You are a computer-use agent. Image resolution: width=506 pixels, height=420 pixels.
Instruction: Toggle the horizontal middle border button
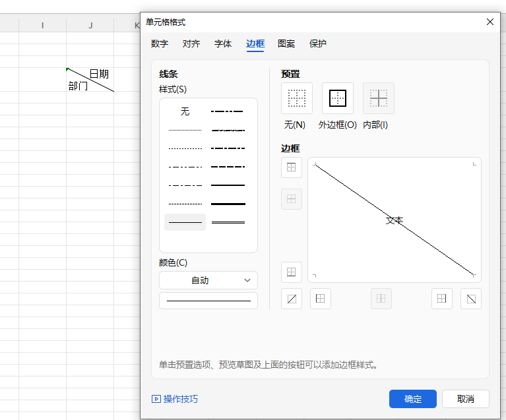click(292, 199)
